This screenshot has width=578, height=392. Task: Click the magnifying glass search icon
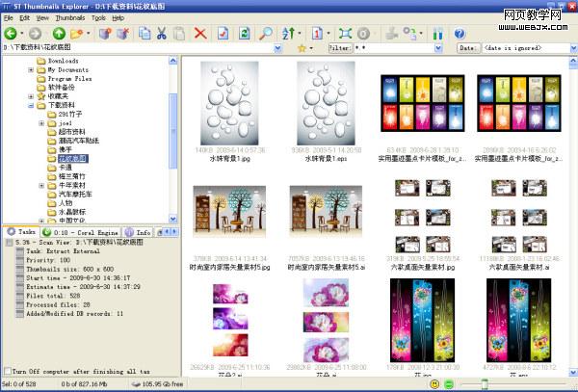pyautogui.click(x=266, y=34)
